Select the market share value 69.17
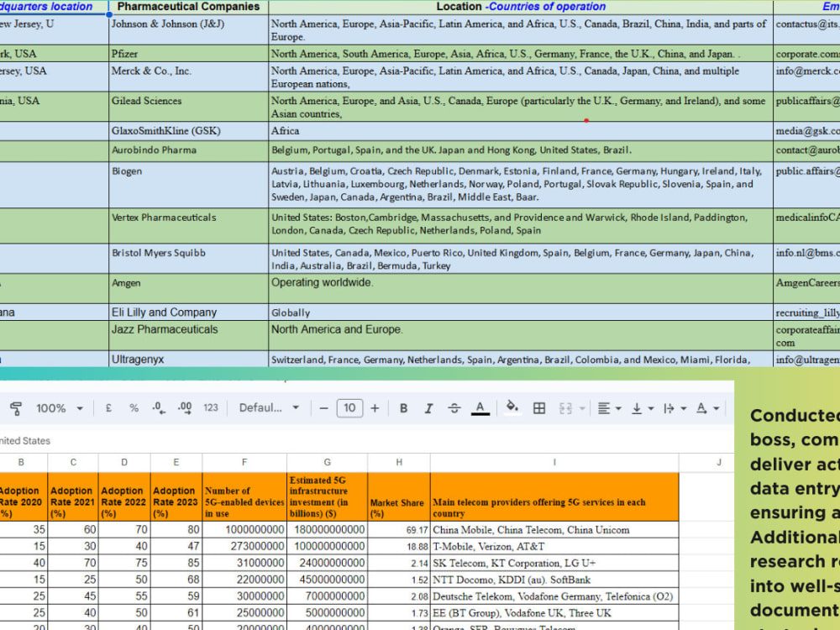This screenshot has height=630, width=840. pyautogui.click(x=399, y=530)
